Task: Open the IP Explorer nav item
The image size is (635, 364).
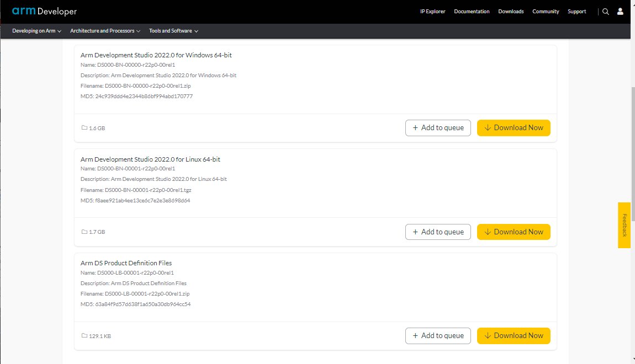Action: [x=432, y=12]
